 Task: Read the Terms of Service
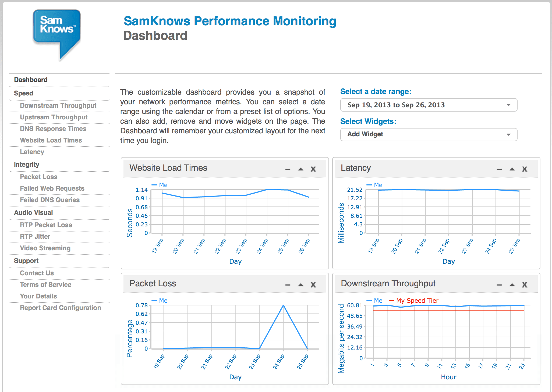coord(46,285)
